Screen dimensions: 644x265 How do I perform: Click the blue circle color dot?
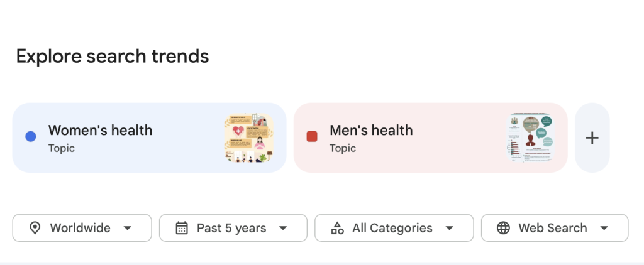(x=31, y=137)
